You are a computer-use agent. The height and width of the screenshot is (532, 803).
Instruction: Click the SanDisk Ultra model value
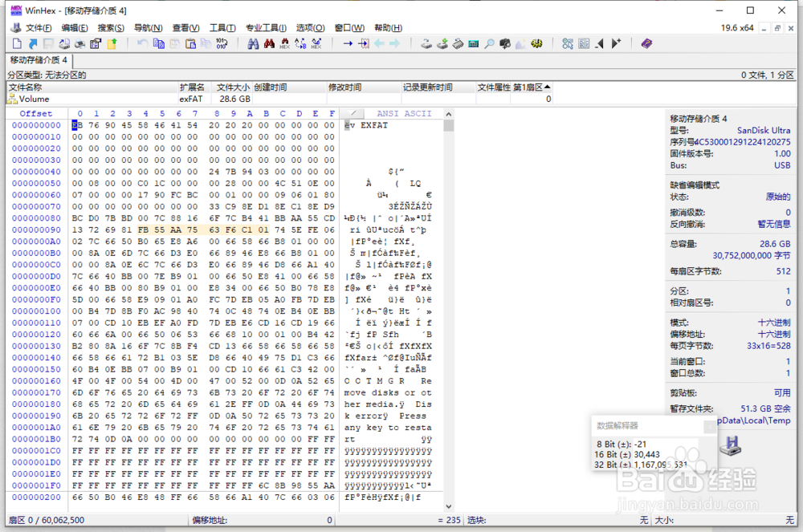pyautogui.click(x=764, y=131)
